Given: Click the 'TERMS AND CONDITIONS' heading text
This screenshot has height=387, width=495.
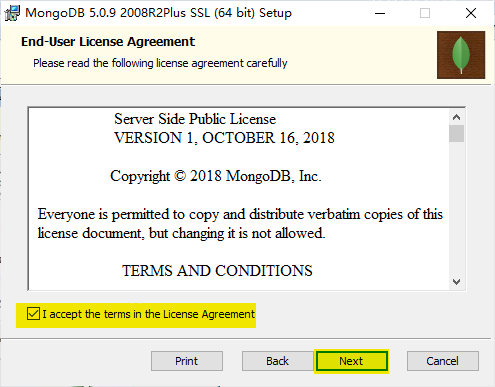Looking at the screenshot, I should pos(217,271).
